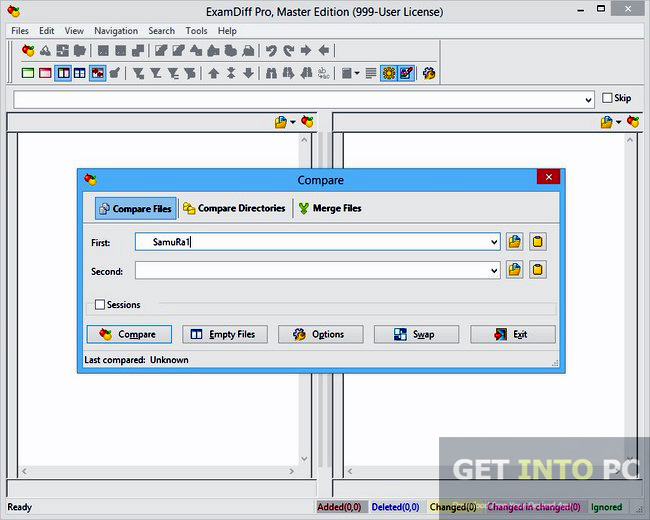
Task: Click the right-pointing arrow toolbar icon
Action: [306, 51]
